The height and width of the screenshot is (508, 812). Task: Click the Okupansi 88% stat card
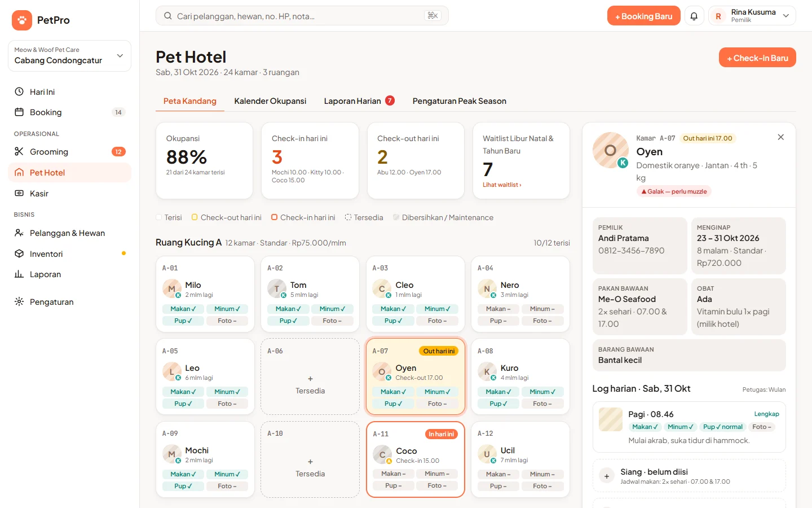[x=204, y=161]
